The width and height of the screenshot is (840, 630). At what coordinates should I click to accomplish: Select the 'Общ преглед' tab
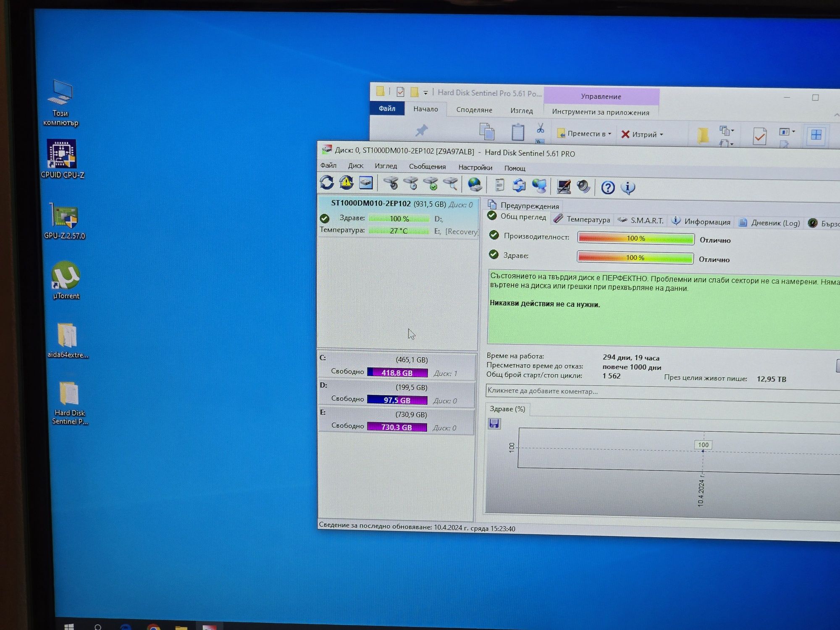pos(517,217)
